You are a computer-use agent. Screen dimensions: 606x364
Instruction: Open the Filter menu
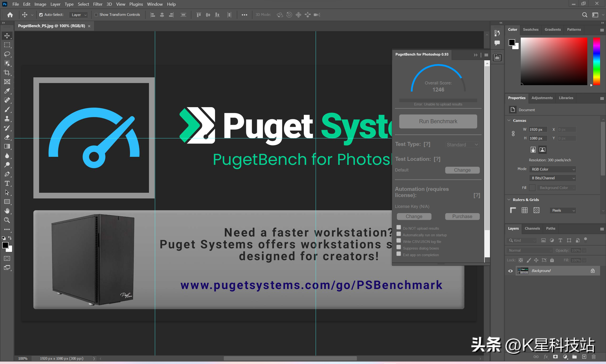[98, 4]
